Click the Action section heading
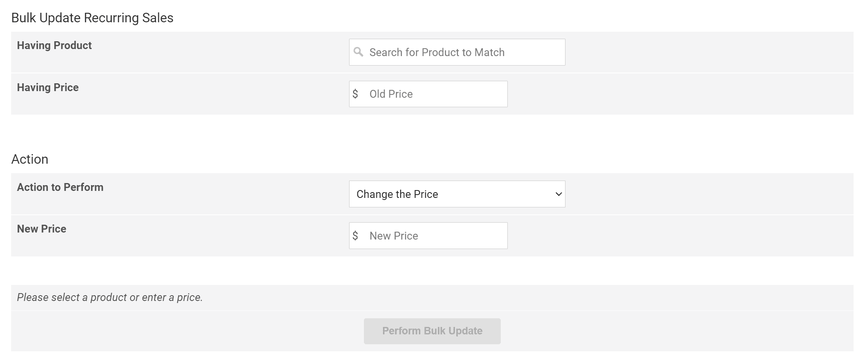The height and width of the screenshot is (362, 868). (x=30, y=159)
